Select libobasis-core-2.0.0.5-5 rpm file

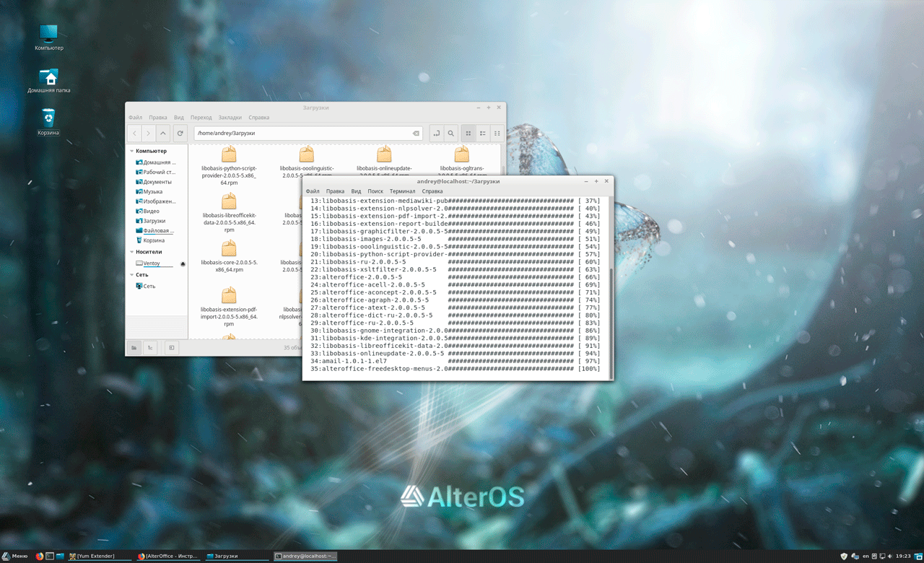click(x=229, y=256)
